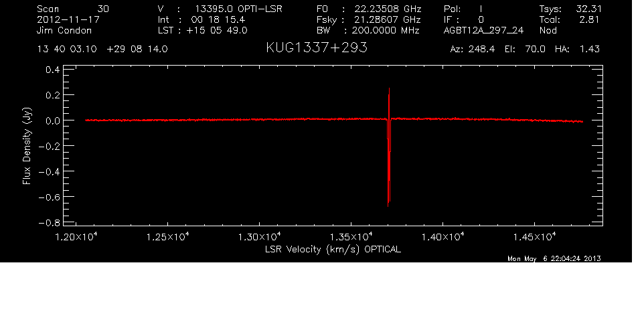
Task: Click project ID AGBT12A_297_24
Action: (483, 31)
